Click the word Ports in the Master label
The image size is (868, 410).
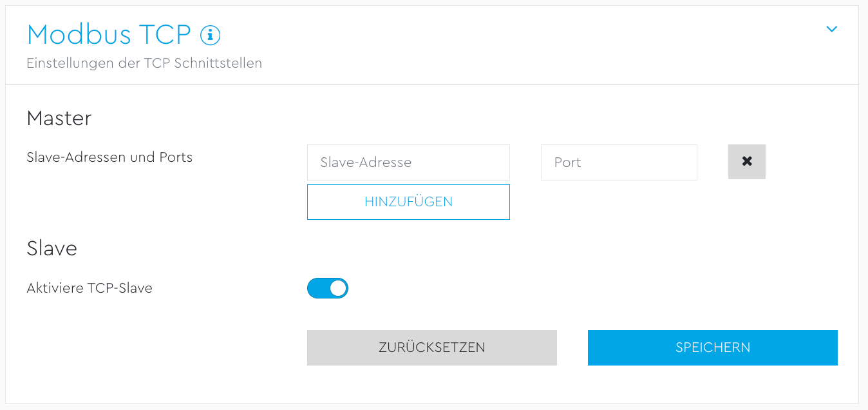pyautogui.click(x=176, y=157)
